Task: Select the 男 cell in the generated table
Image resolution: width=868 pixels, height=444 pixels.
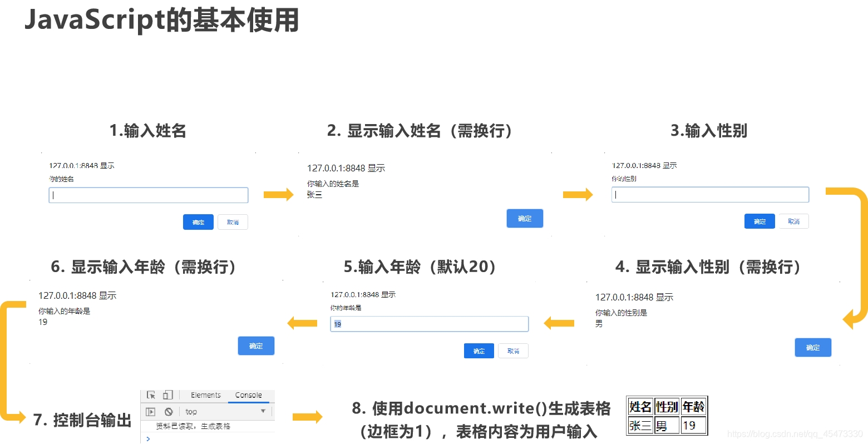Action: 667,426
